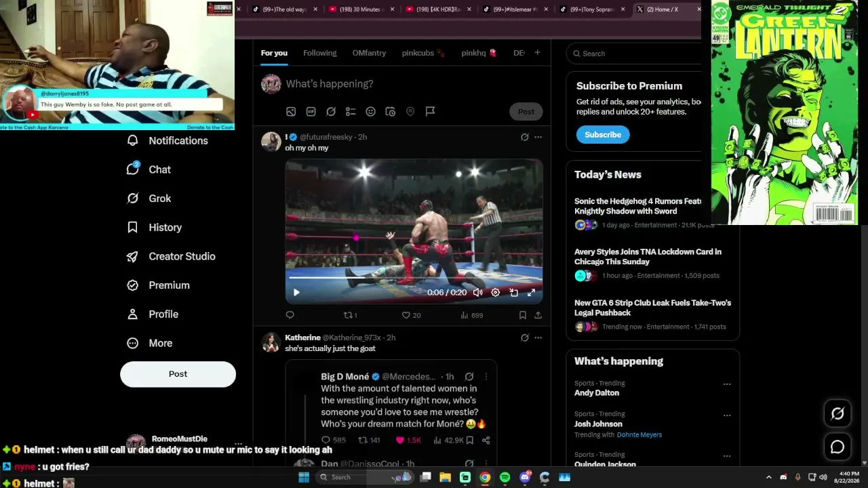Screen dimensions: 868x488
Task: Switch to the pinkcubs tab
Action: pos(423,53)
